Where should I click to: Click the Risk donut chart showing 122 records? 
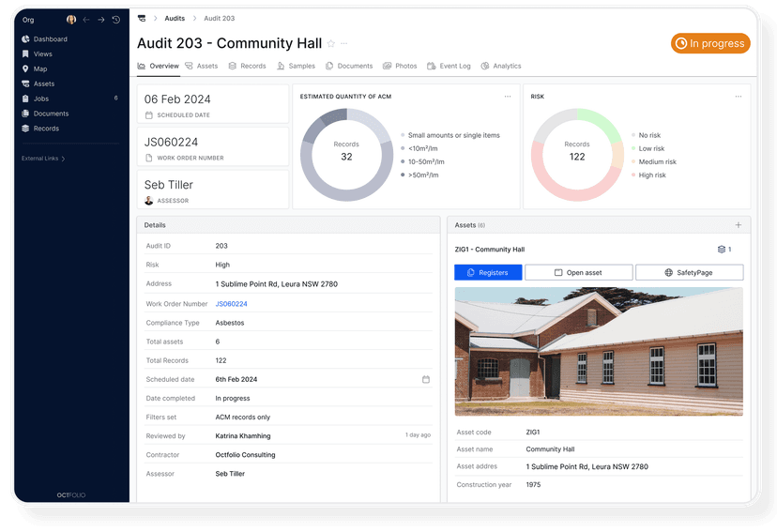(577, 155)
